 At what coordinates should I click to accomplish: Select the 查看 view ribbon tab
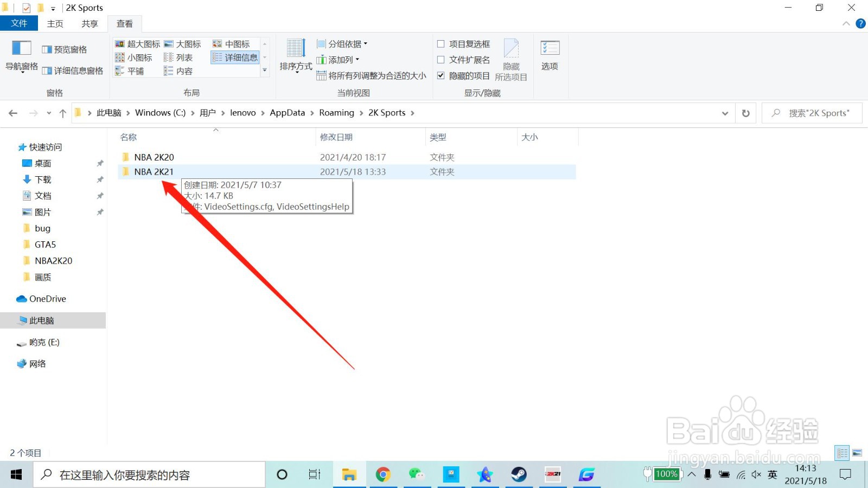125,23
